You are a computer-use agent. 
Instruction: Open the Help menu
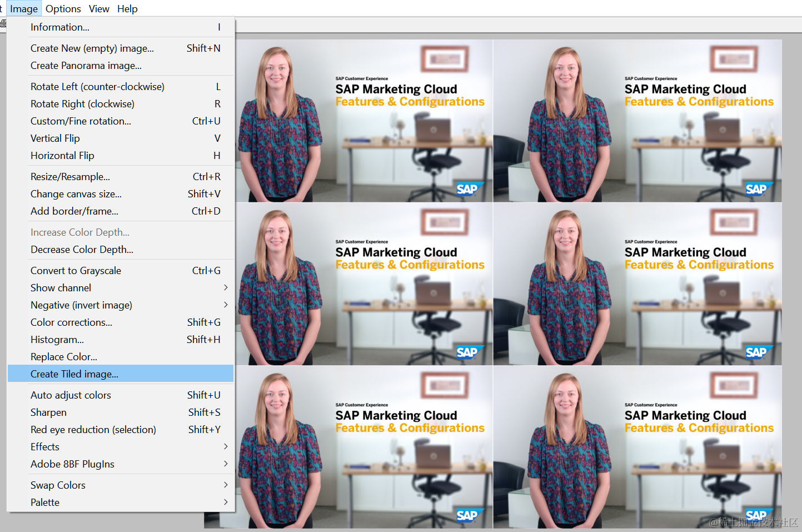127,9
